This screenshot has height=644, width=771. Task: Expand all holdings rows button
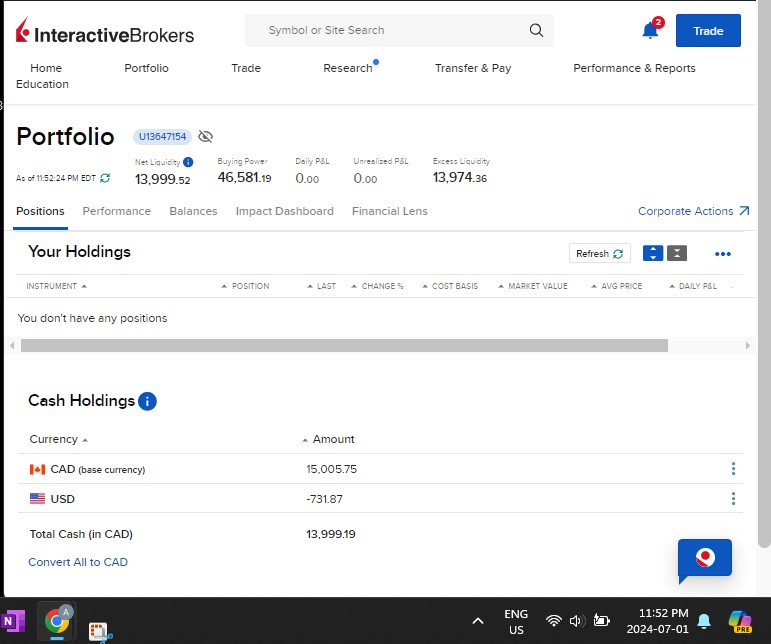653,253
